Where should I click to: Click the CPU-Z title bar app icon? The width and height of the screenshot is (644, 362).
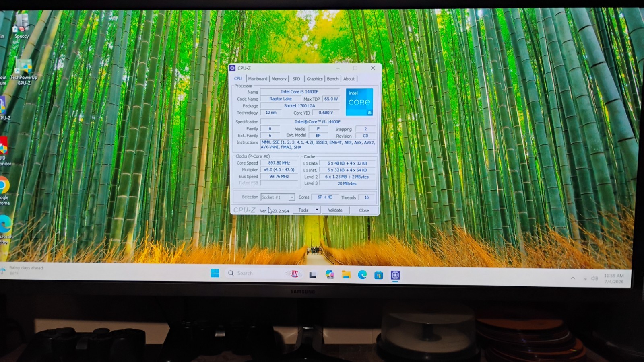pyautogui.click(x=232, y=68)
